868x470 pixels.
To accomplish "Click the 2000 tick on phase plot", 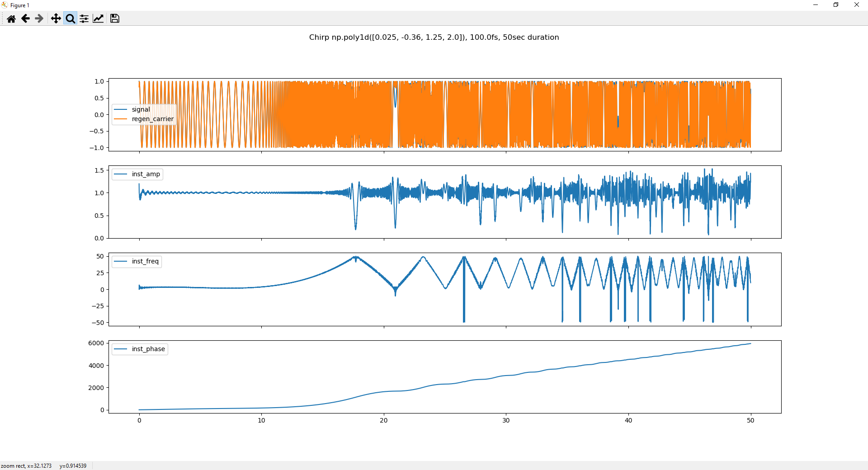I will coord(96,388).
